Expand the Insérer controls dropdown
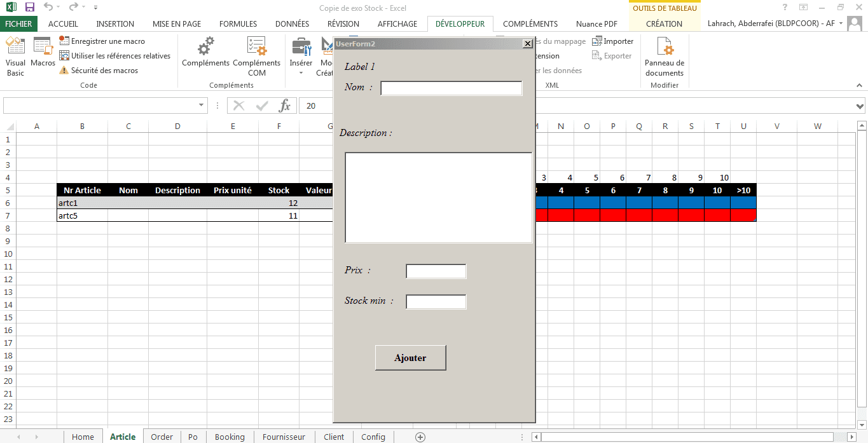Screen dimensions: 868x443 pos(301,72)
